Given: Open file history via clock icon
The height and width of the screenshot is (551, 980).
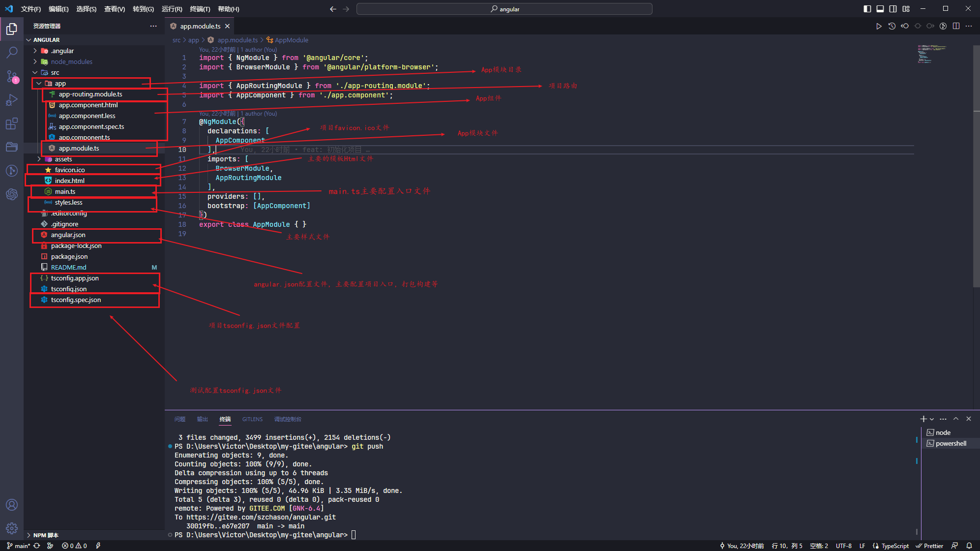Looking at the screenshot, I should click(x=891, y=26).
